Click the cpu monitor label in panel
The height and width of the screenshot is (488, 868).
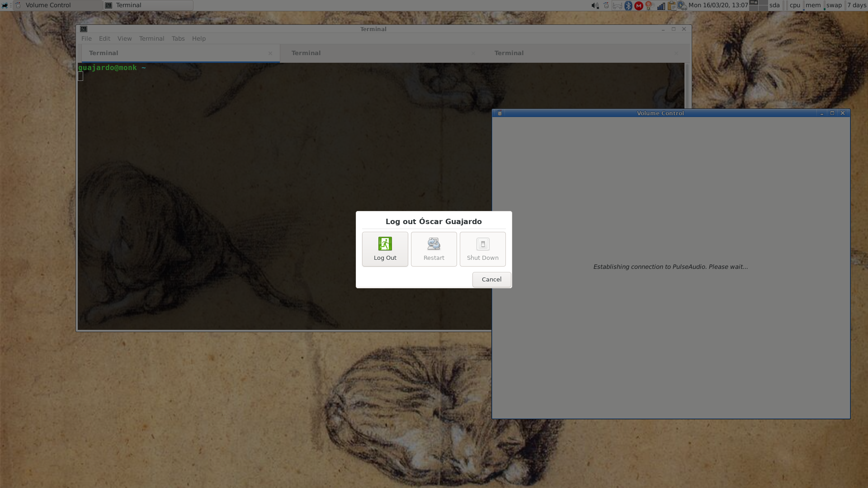[x=795, y=5]
